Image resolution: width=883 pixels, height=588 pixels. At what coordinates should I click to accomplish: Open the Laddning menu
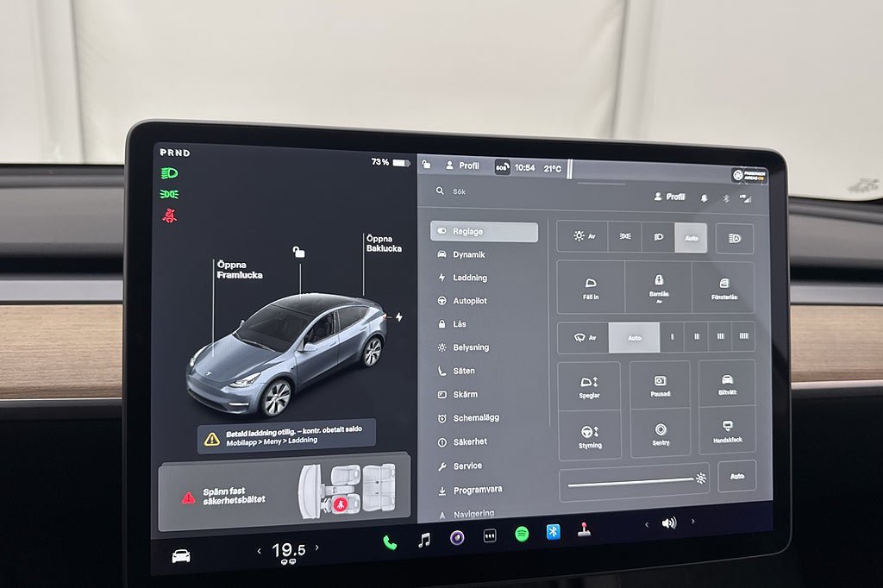click(470, 278)
